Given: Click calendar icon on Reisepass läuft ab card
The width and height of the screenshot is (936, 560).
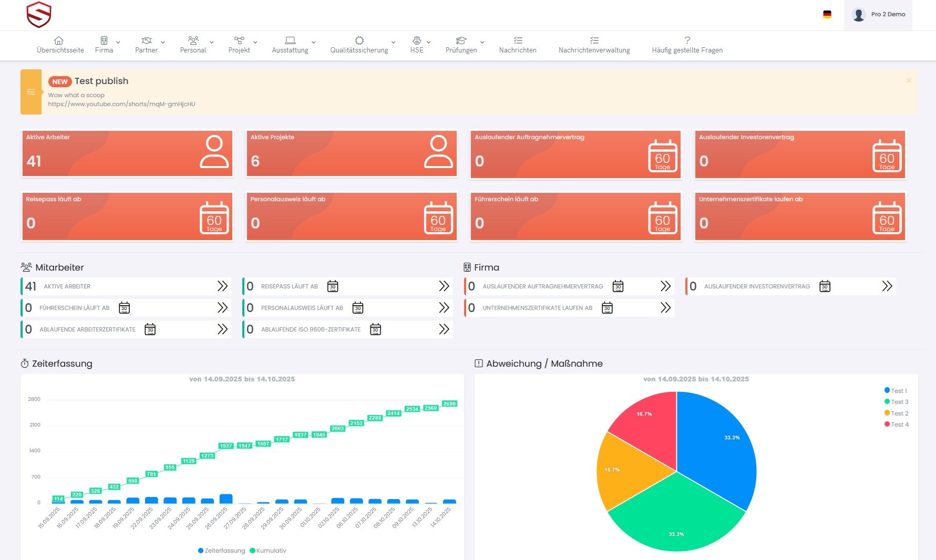Looking at the screenshot, I should [x=214, y=217].
